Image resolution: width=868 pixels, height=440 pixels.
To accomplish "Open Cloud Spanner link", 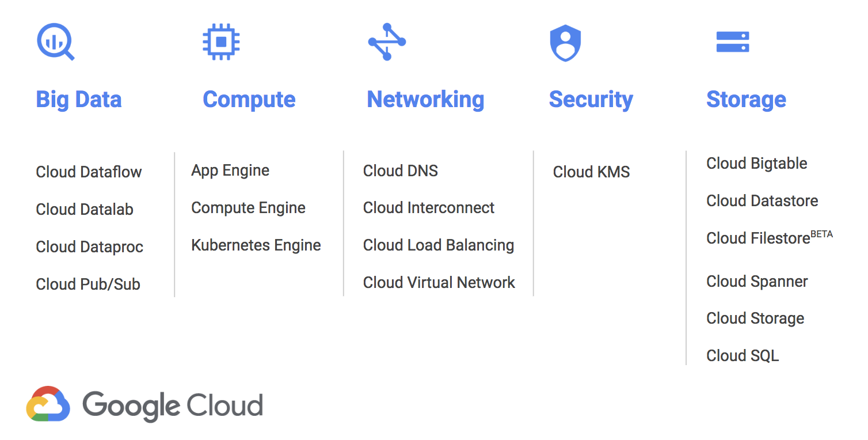I will tap(757, 282).
